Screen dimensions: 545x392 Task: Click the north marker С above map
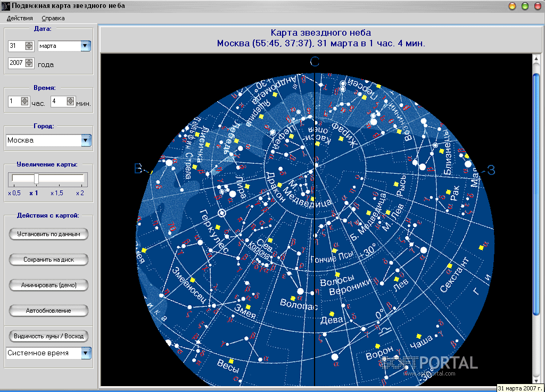coord(315,62)
